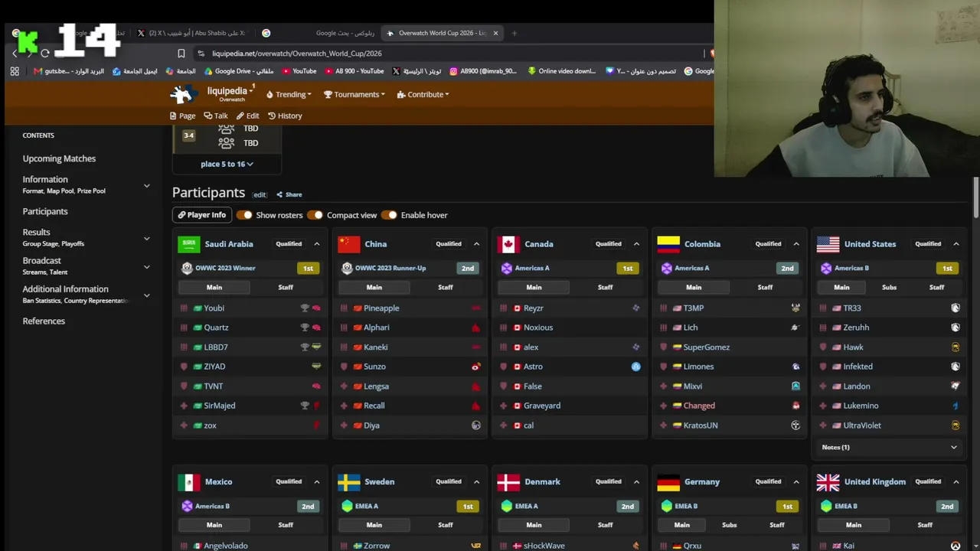The image size is (980, 551).
Task: Click the Canada flag icon
Action: click(x=508, y=244)
